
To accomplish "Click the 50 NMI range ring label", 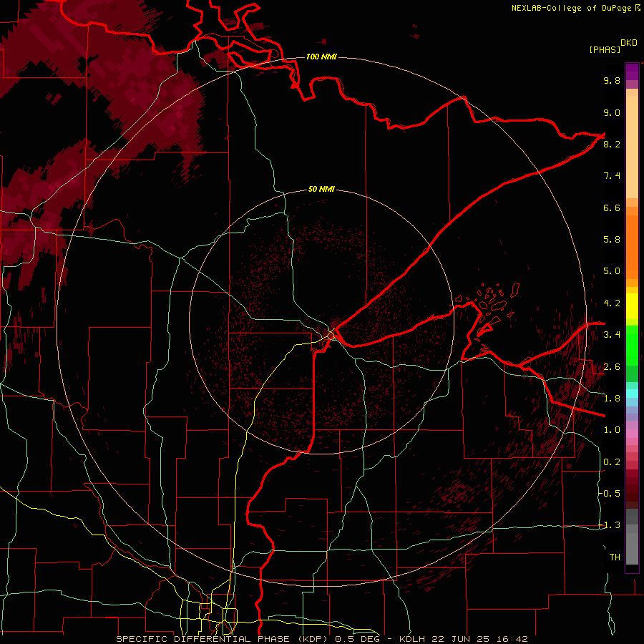I will pyautogui.click(x=321, y=190).
